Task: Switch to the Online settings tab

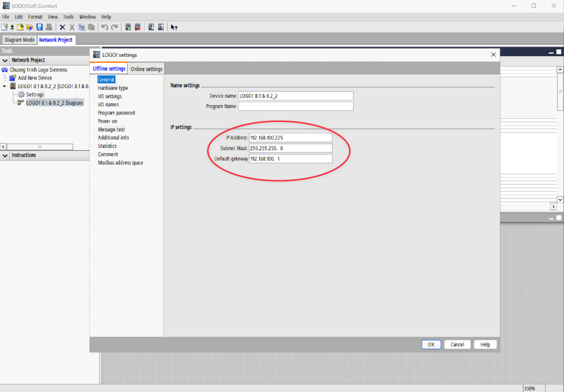Action: (146, 69)
